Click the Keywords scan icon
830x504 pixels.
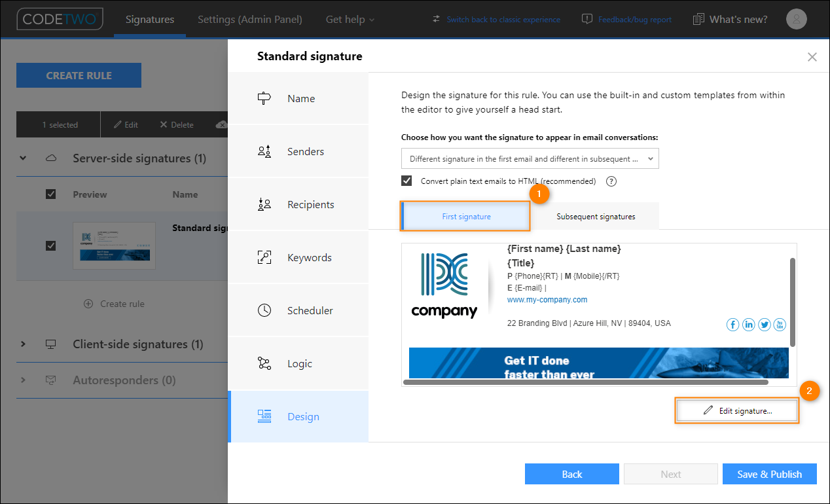[x=264, y=258]
